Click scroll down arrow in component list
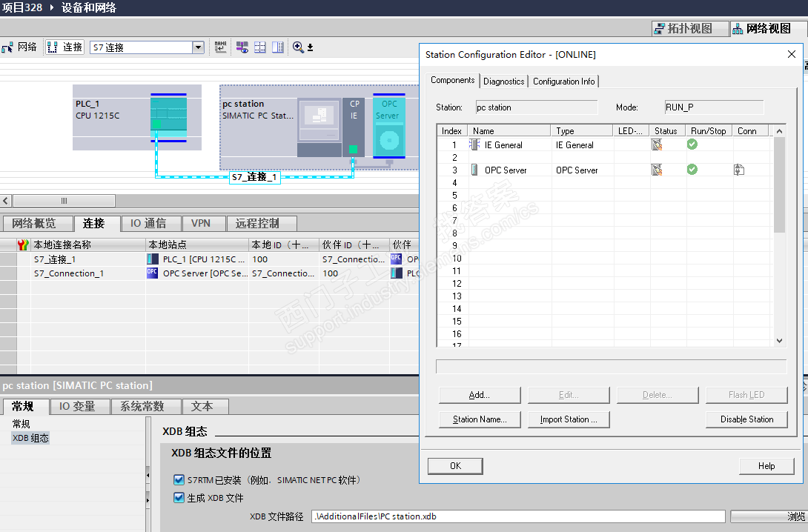Image resolution: width=808 pixels, height=532 pixels. [779, 340]
